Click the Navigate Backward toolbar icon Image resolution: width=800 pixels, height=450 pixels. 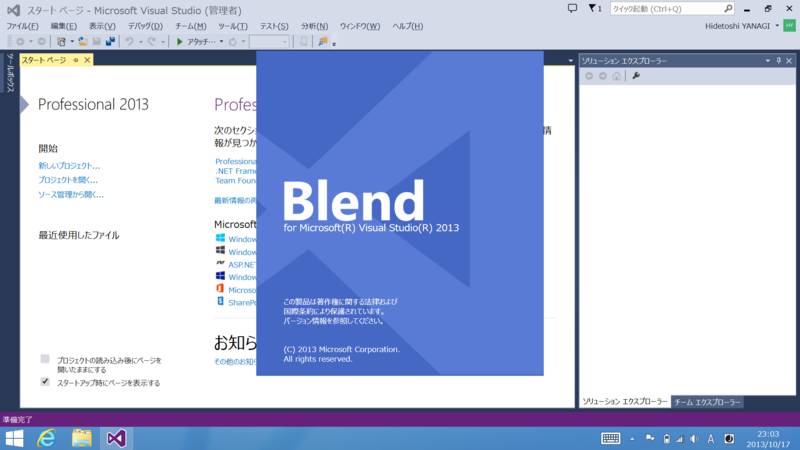[x=20, y=42]
